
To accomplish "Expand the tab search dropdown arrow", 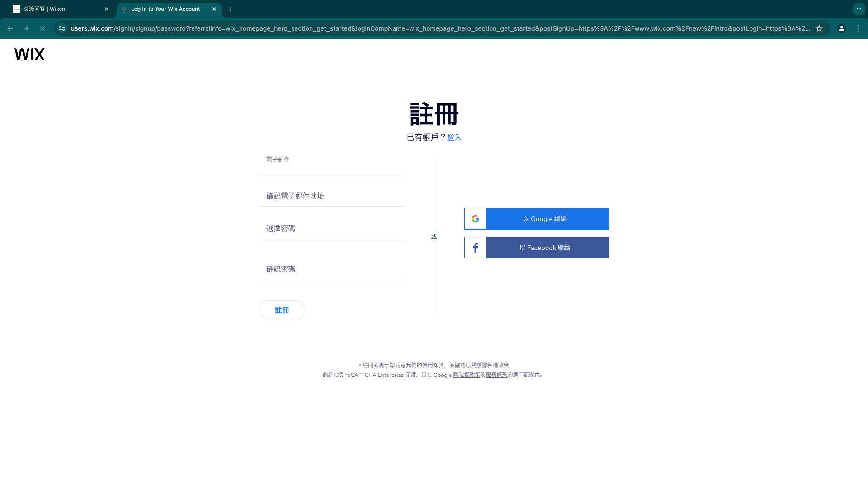I will [x=859, y=9].
